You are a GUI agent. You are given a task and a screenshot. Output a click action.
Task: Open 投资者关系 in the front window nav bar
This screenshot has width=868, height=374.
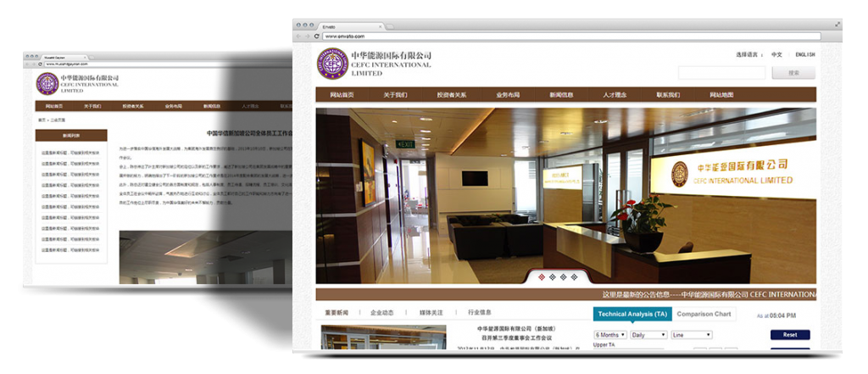point(451,95)
